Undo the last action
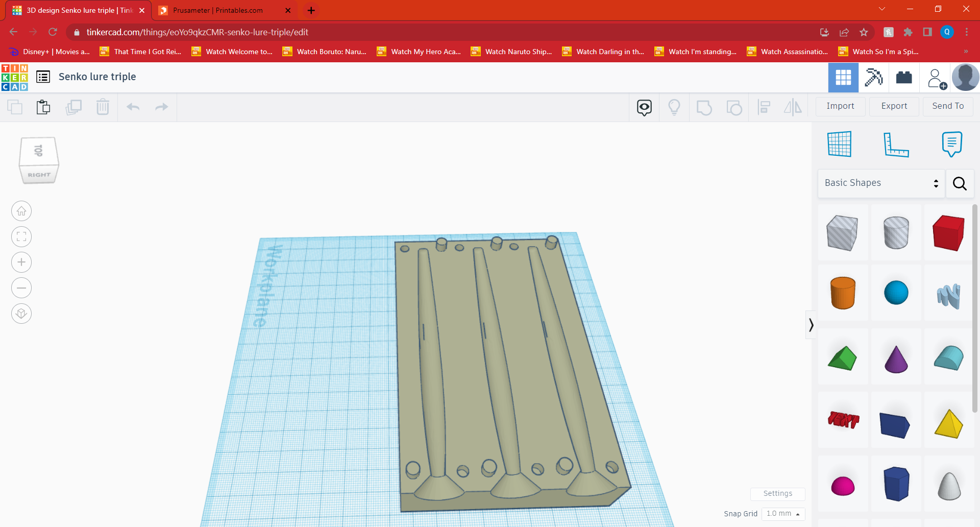This screenshot has width=980, height=527. (133, 107)
